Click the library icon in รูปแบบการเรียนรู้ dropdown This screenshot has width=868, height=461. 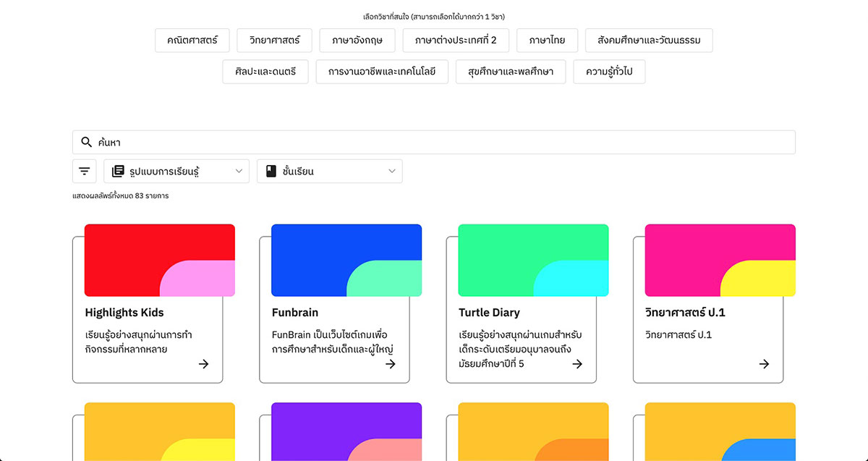(118, 172)
